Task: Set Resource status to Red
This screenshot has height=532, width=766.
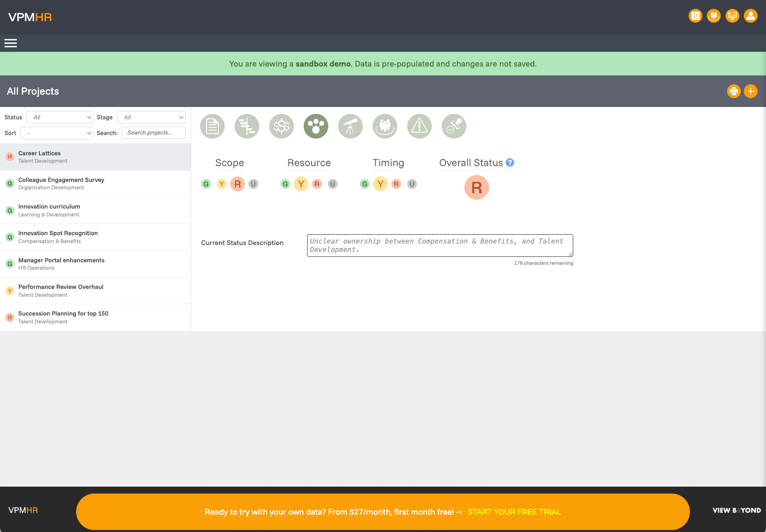Action: click(x=317, y=184)
